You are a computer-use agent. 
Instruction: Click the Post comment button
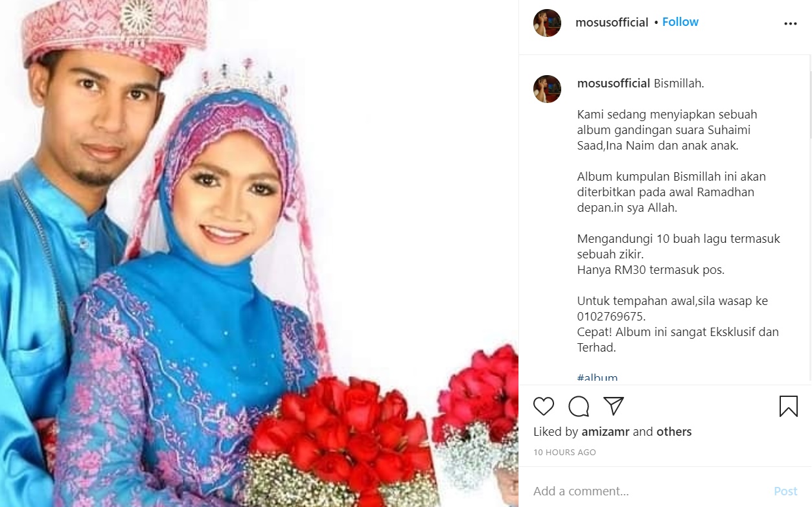pos(785,491)
